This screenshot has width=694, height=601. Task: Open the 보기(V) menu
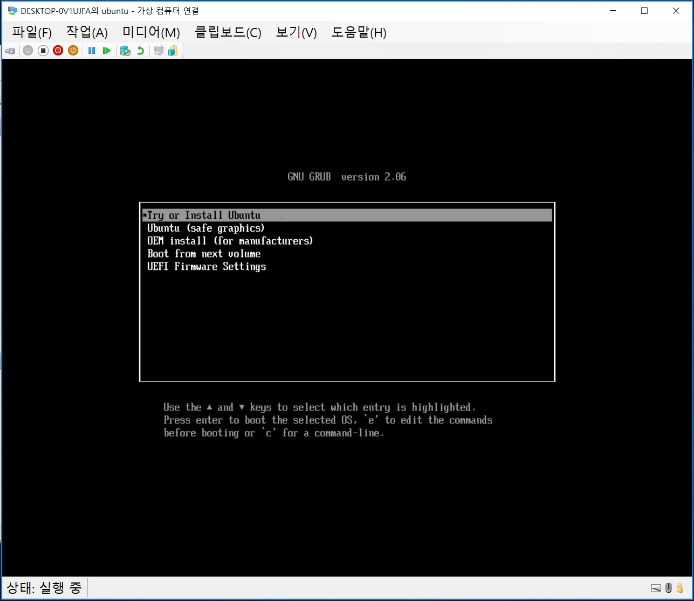point(296,32)
